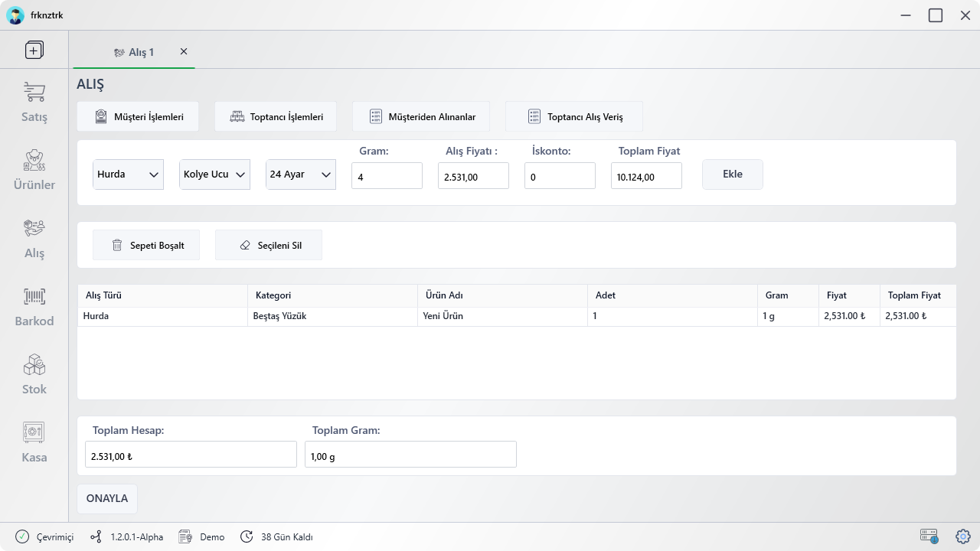Minimize the application window
The height and width of the screenshot is (551, 980).
click(x=906, y=15)
